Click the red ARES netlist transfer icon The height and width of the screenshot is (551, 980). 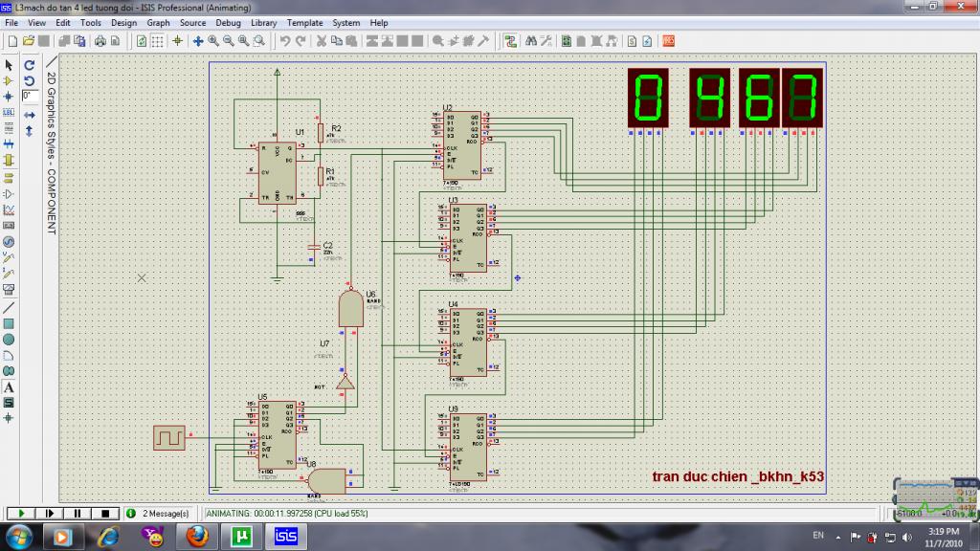point(669,41)
